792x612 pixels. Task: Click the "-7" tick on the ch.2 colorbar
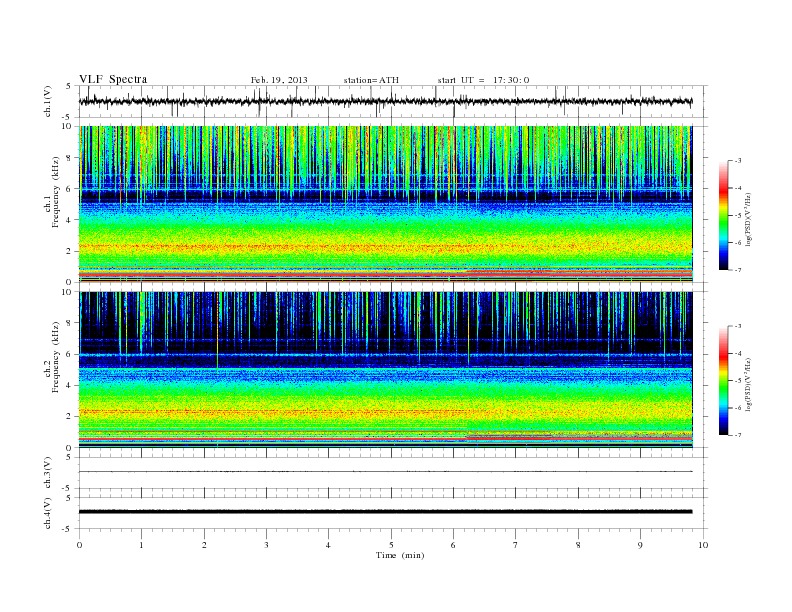[738, 435]
